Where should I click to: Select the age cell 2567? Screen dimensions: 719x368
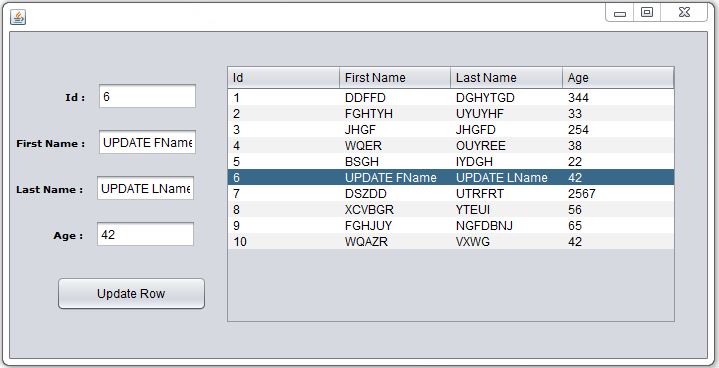pyautogui.click(x=618, y=193)
